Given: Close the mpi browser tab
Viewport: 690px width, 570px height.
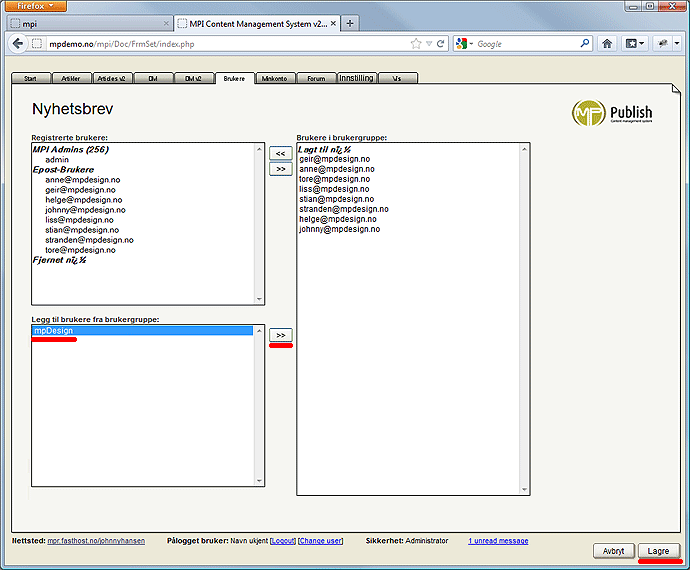Looking at the screenshot, I should click(x=166, y=24).
